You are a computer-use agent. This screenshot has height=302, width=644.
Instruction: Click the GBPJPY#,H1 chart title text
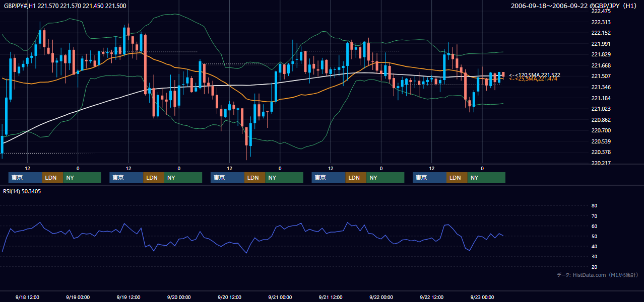click(x=66, y=6)
